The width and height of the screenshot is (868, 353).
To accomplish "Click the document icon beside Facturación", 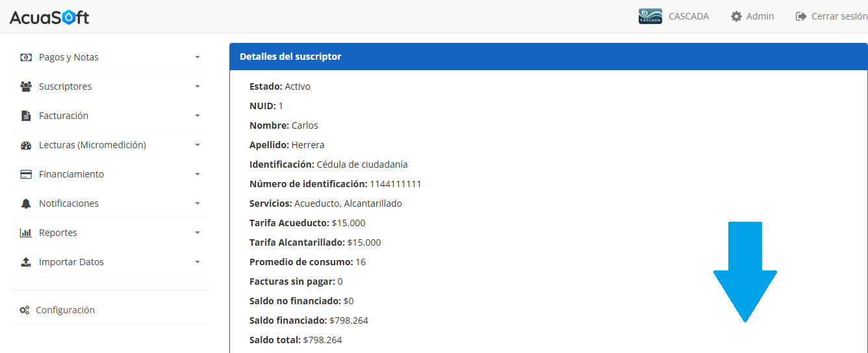I will pos(26,116).
